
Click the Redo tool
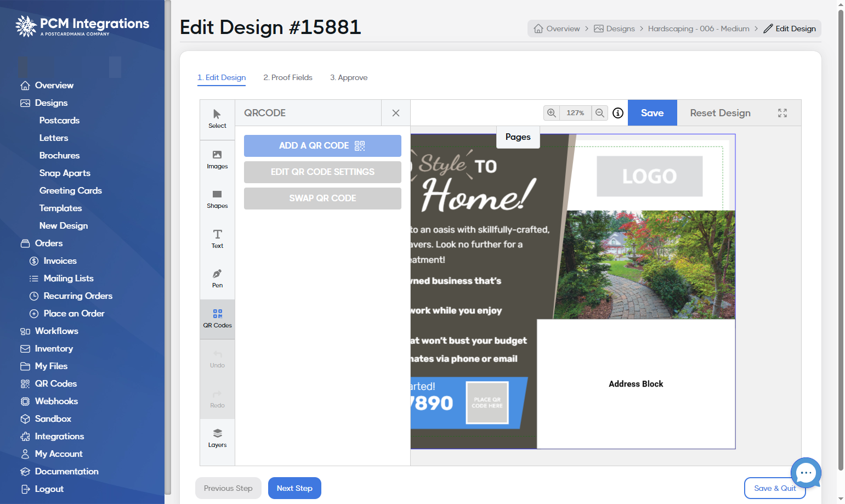[217, 399]
